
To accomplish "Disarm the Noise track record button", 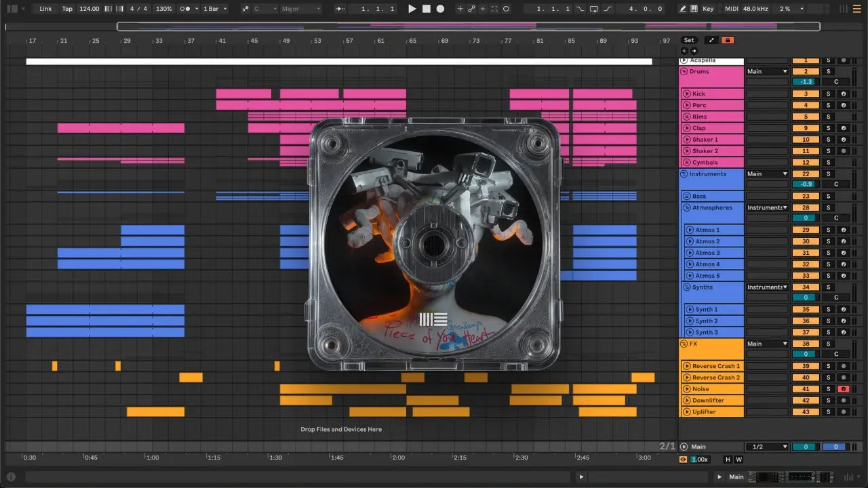I will pyautogui.click(x=844, y=389).
